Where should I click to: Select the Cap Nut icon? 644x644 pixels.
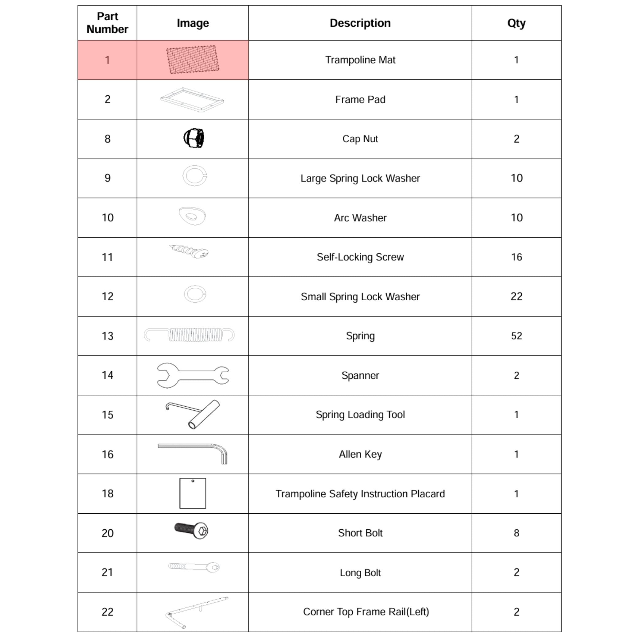pyautogui.click(x=194, y=138)
